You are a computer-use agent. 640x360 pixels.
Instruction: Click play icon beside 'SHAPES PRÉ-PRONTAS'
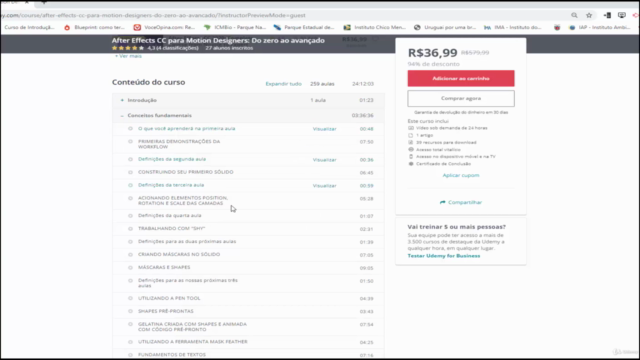pos(130,311)
